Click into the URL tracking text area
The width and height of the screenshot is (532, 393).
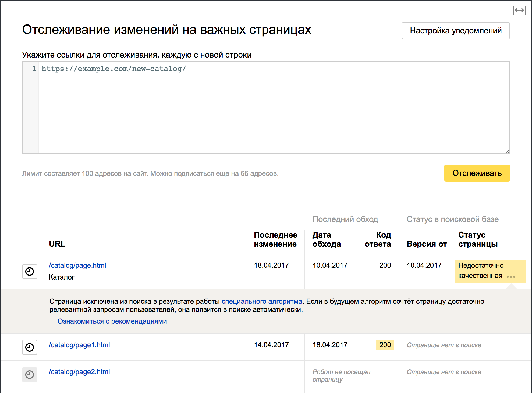pos(269,108)
